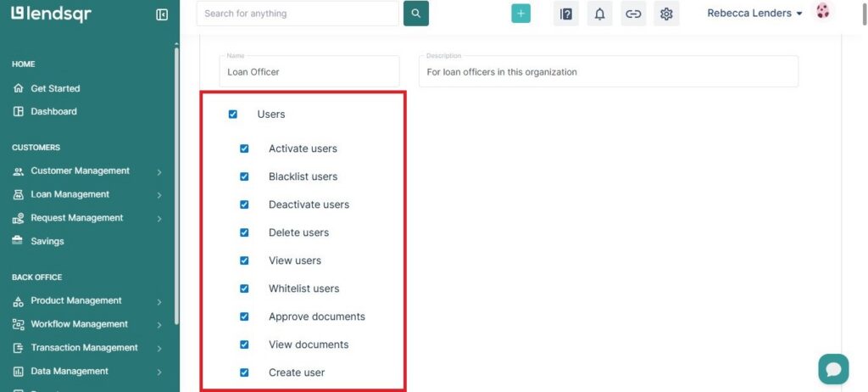Click the Get Started home icon

tap(19, 88)
